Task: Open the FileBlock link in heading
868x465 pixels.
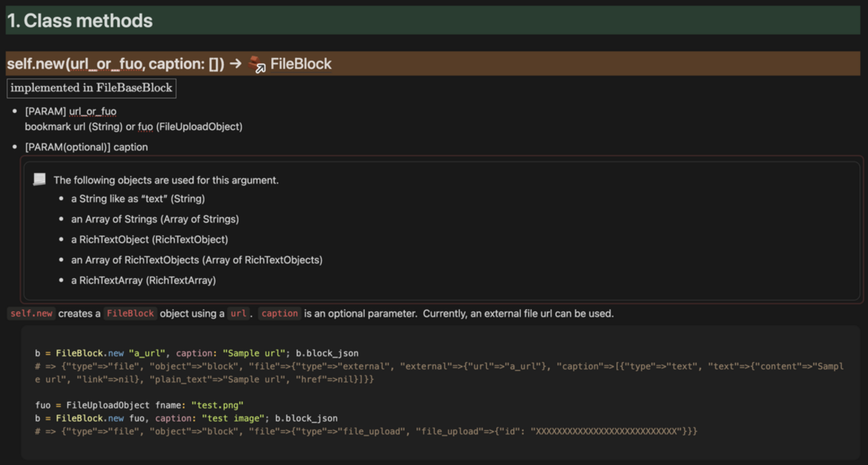Action: pyautogui.click(x=300, y=64)
